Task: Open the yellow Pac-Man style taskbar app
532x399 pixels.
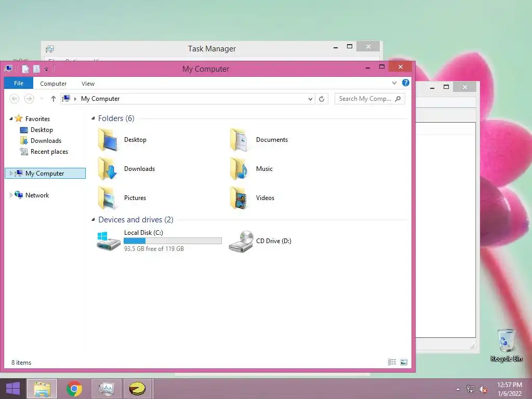Action: [137, 389]
